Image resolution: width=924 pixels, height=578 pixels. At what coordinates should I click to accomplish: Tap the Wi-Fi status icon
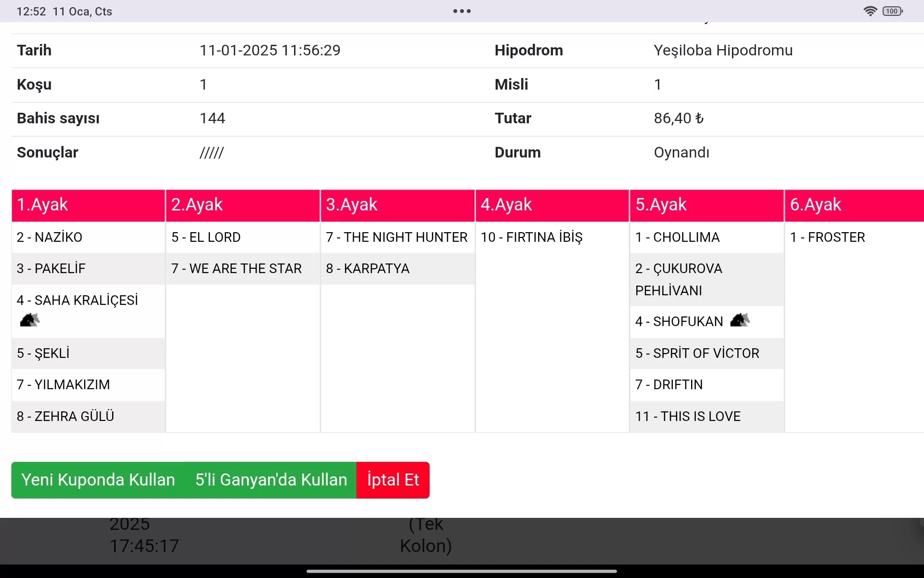pyautogui.click(x=870, y=11)
